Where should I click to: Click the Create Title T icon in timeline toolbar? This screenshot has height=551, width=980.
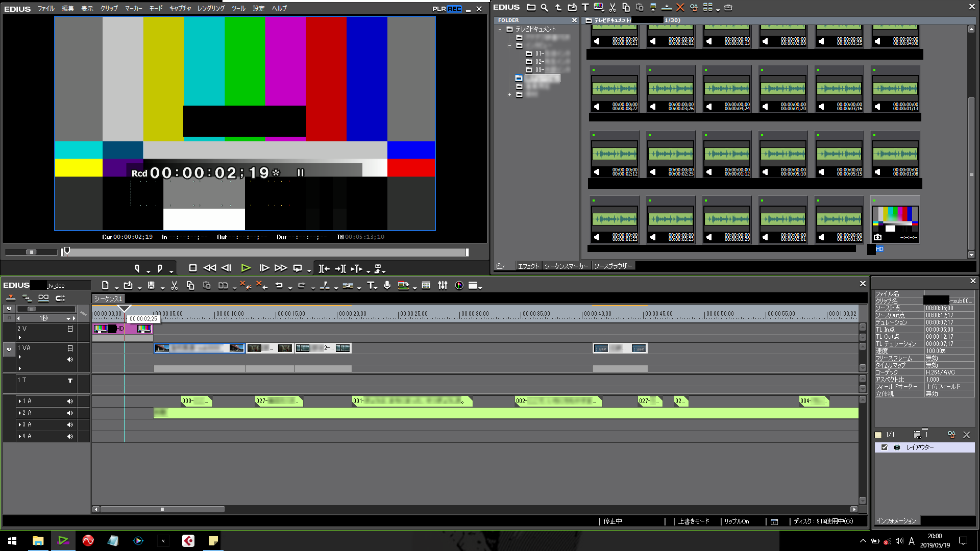coord(371,286)
